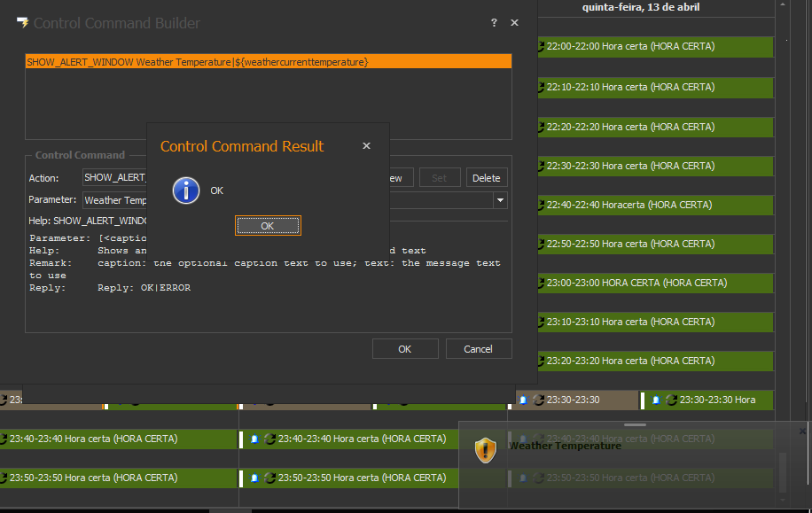Screen dimensions: 812x513
Task: Click the blue information icon in result dialog
Action: (186, 190)
